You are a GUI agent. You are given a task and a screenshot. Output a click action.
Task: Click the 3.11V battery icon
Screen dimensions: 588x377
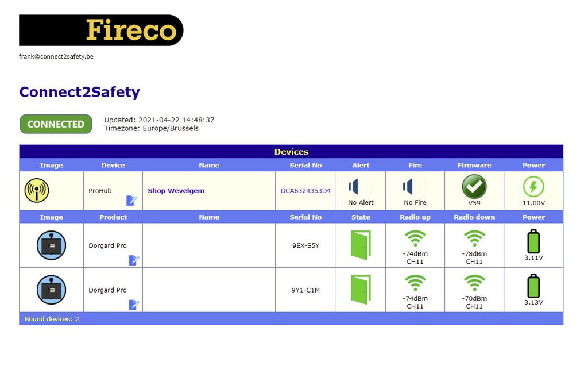click(533, 241)
